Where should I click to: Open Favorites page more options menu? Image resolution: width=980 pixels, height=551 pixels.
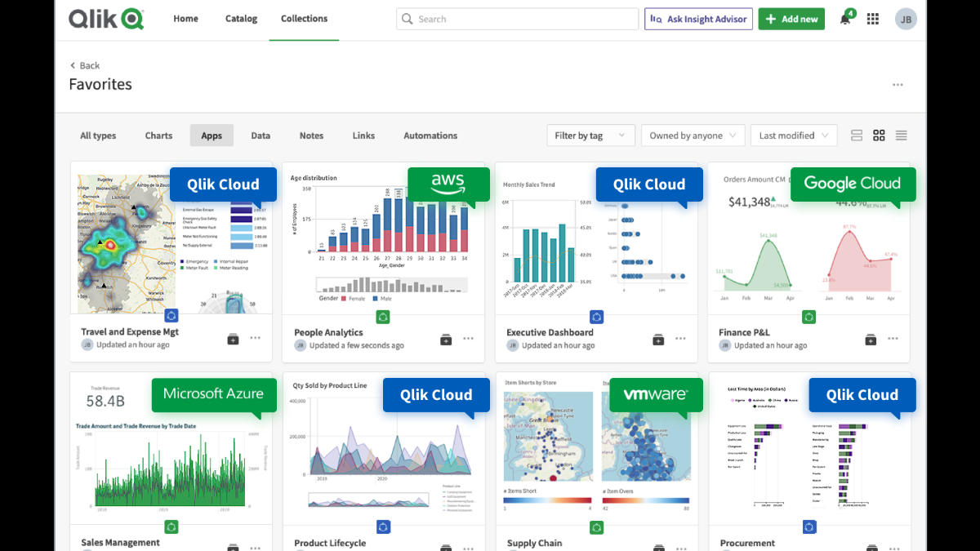pyautogui.click(x=898, y=85)
